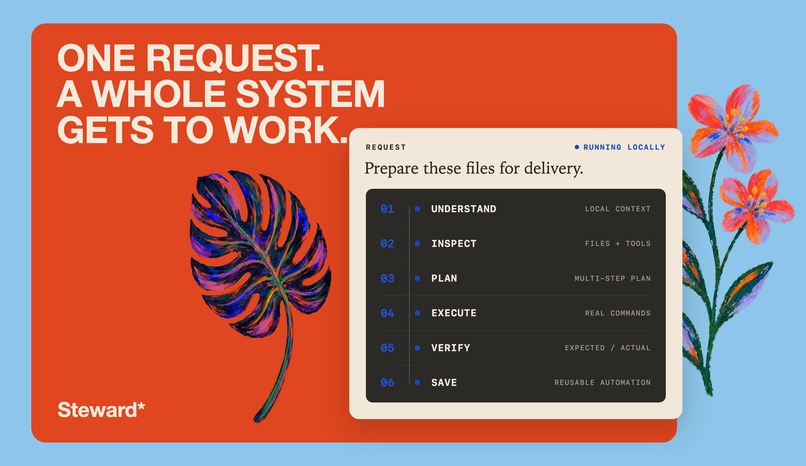This screenshot has height=466, width=806.
Task: Click the blue dot beside PLAN
Action: (x=417, y=278)
